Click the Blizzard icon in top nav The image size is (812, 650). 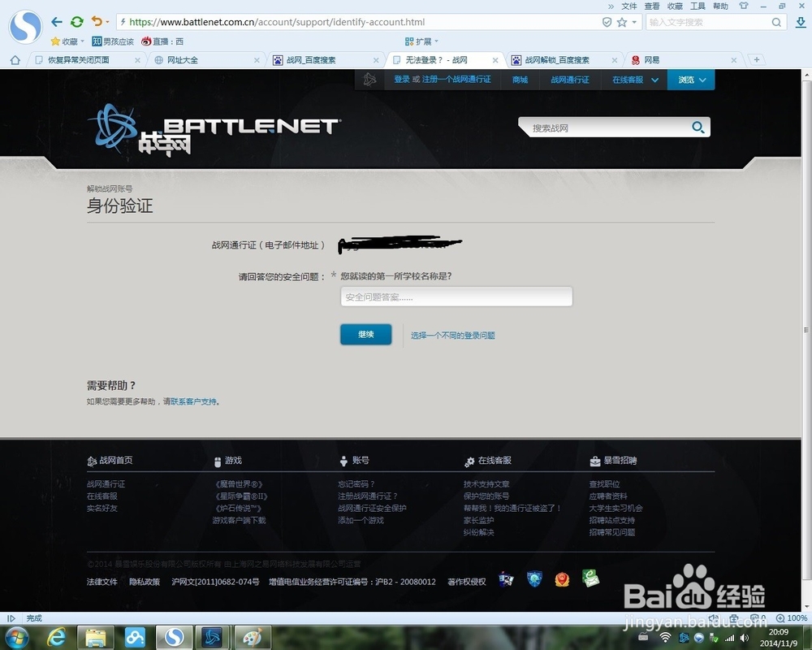[x=369, y=80]
